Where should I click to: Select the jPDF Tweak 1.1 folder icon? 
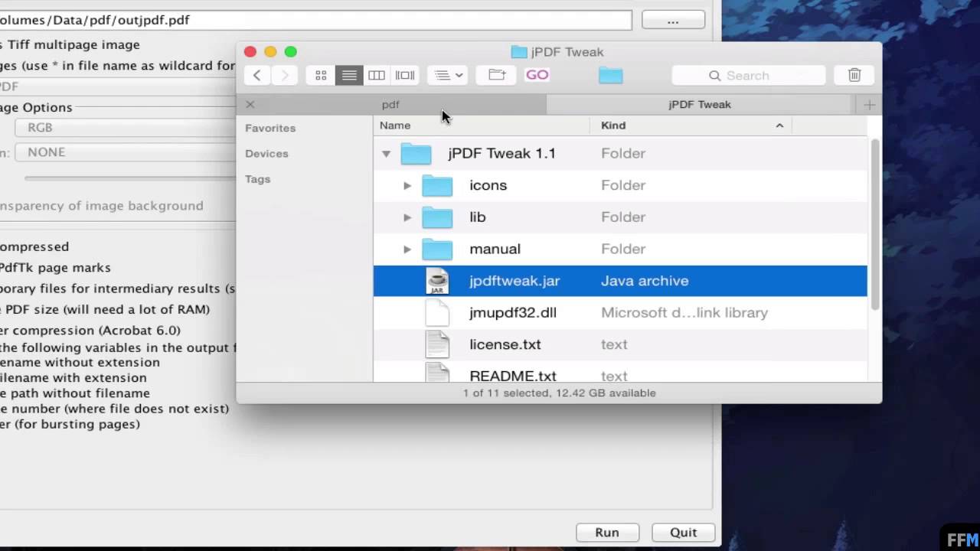coord(416,154)
